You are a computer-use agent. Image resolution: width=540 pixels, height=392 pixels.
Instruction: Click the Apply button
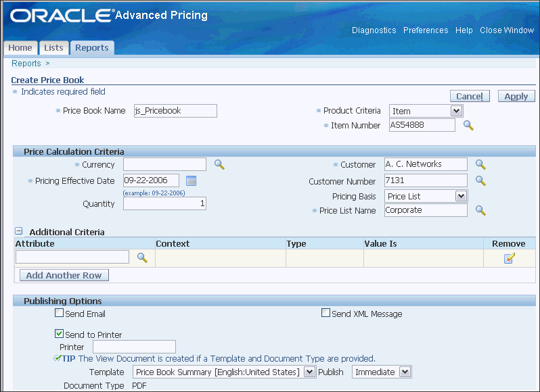516,96
